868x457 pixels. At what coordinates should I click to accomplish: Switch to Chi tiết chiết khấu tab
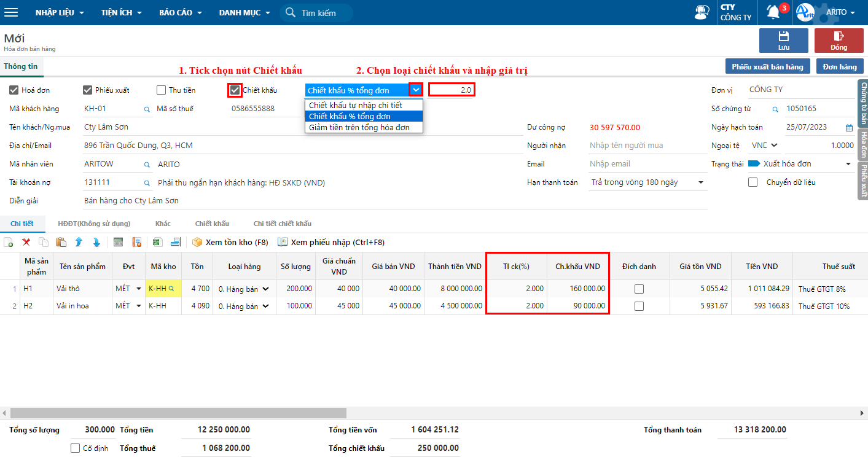(283, 224)
